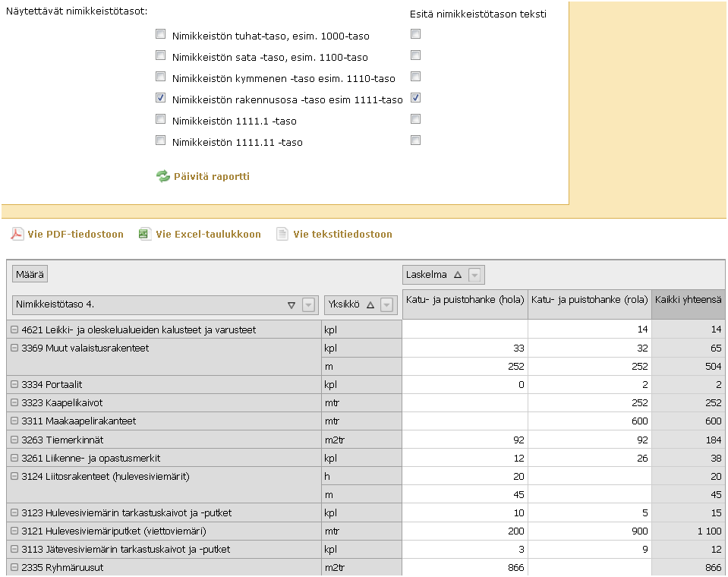Click the text file export icon
The height and width of the screenshot is (577, 728).
(x=282, y=235)
